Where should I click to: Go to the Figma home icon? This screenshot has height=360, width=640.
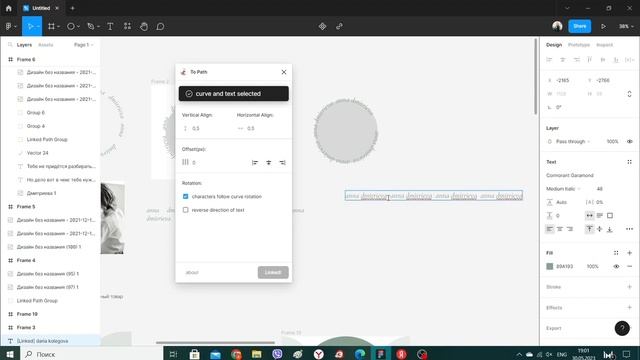click(9, 8)
